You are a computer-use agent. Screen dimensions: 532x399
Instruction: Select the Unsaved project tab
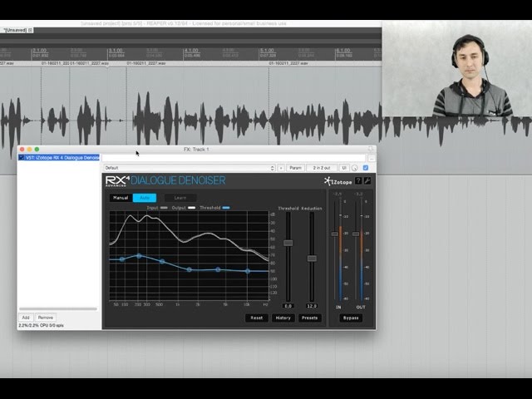pyautogui.click(x=15, y=30)
